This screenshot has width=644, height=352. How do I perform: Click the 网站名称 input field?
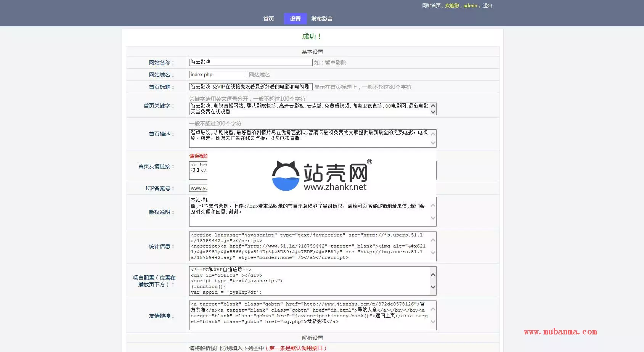tap(251, 62)
